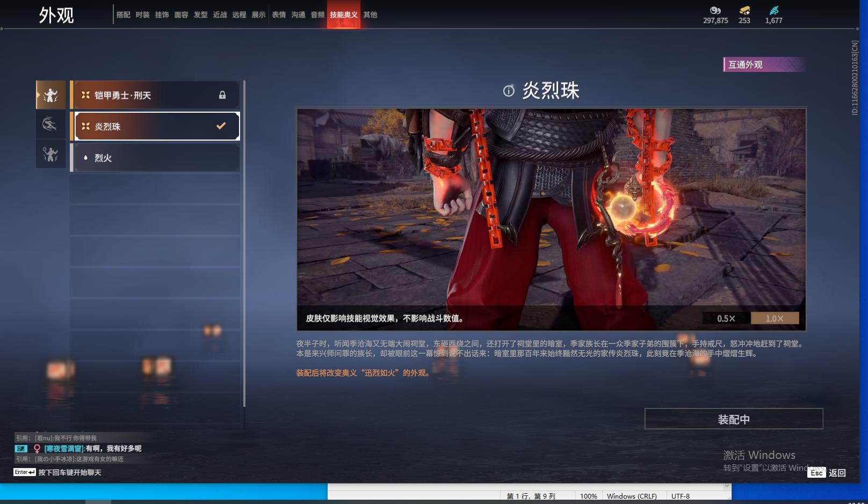The image size is (868, 504).
Task: Switch to the 表情 tab
Action: (279, 14)
